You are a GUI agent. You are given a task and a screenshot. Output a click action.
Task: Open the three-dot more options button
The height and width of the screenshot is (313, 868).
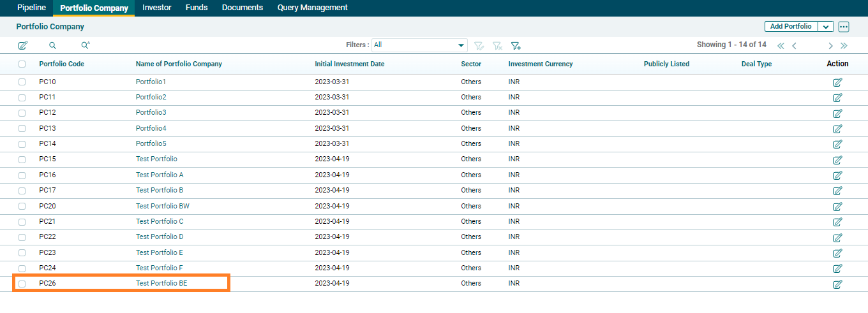coord(844,27)
